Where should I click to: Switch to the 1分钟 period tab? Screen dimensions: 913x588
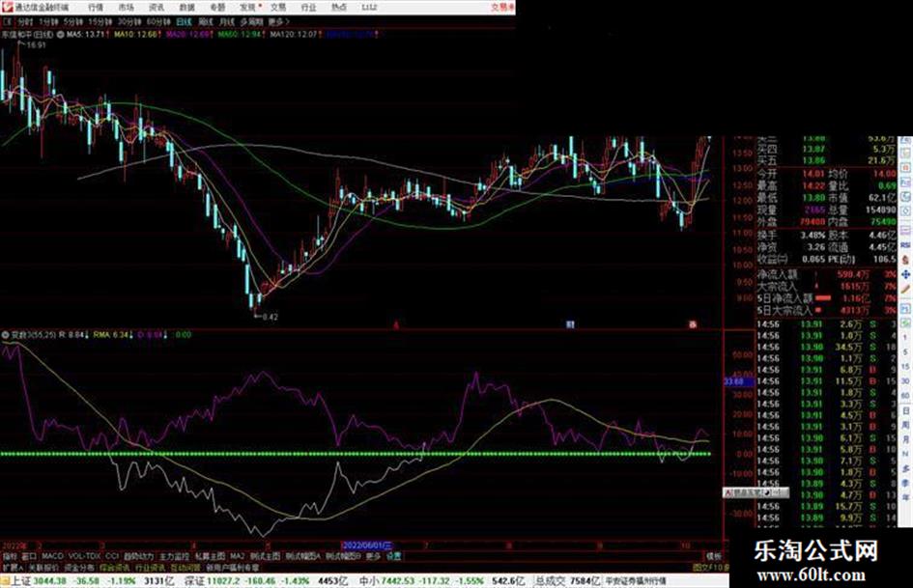49,22
